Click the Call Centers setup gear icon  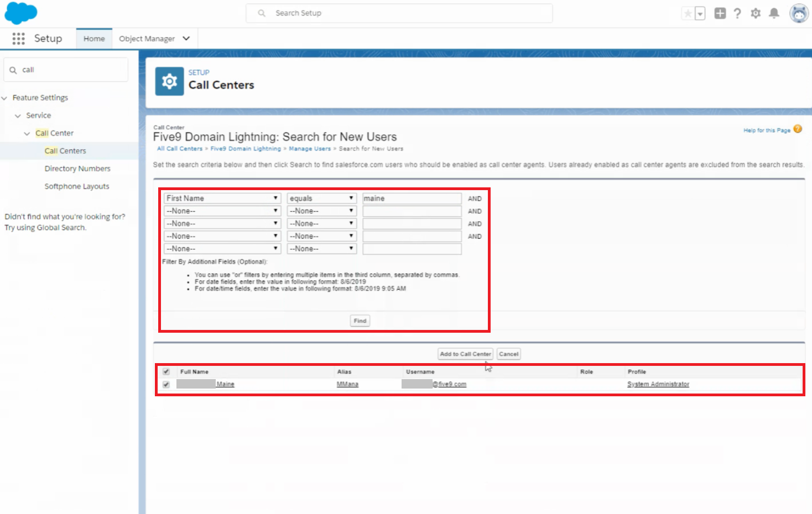(169, 81)
